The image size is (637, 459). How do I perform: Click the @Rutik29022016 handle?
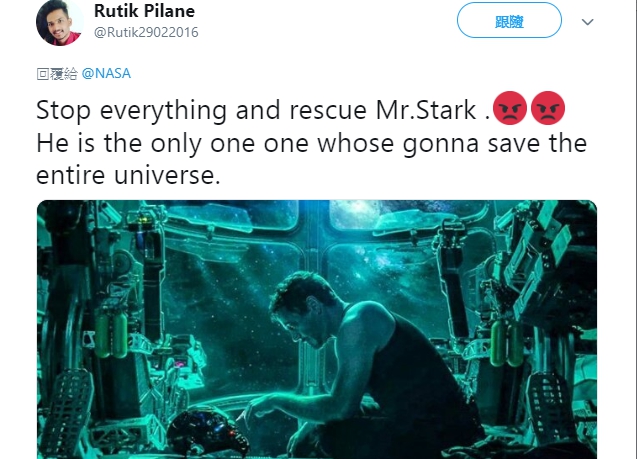point(146,32)
